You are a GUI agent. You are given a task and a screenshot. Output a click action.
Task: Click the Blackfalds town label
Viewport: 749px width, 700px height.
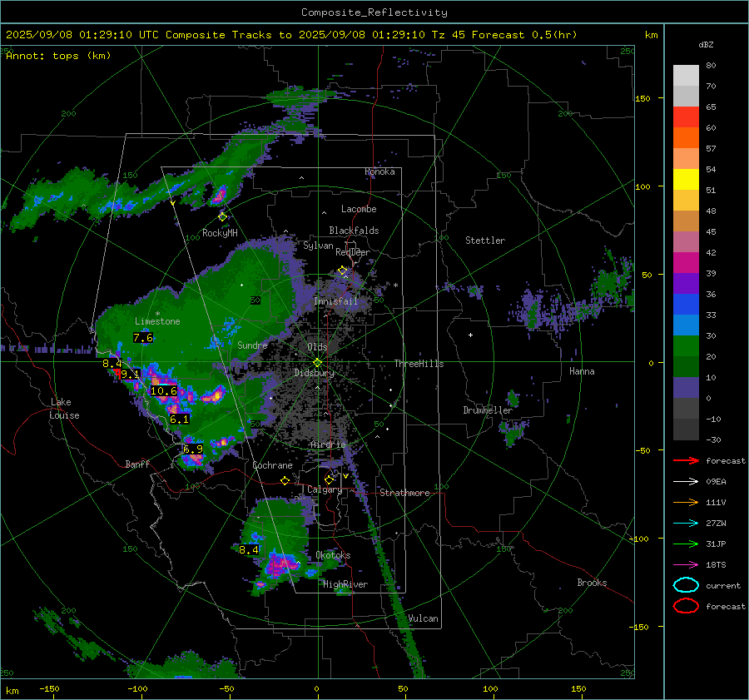tap(354, 231)
